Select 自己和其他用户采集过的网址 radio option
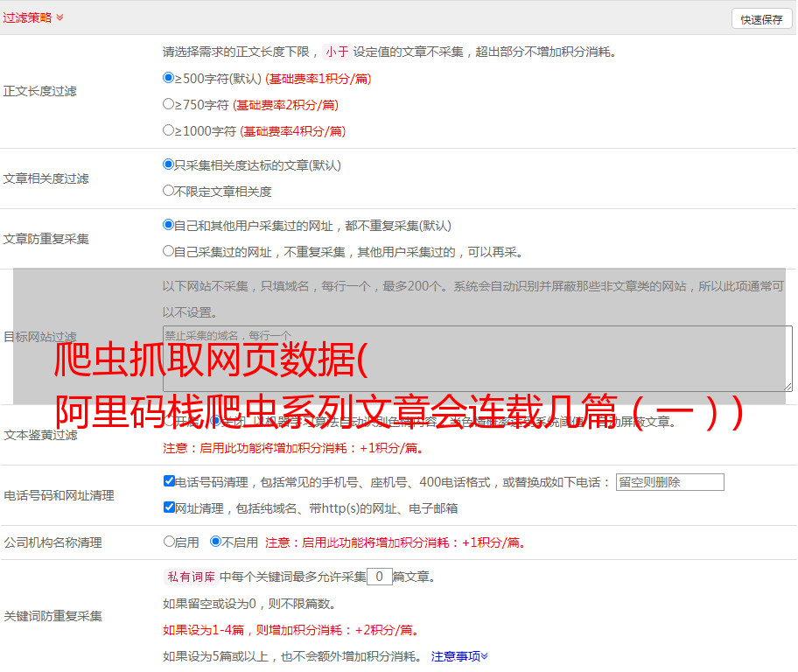Viewport: 798px width, 672px height. point(169,225)
